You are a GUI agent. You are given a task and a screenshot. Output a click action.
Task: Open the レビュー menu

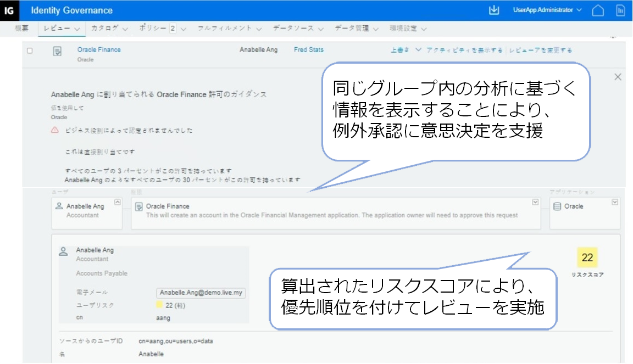pyautogui.click(x=62, y=28)
